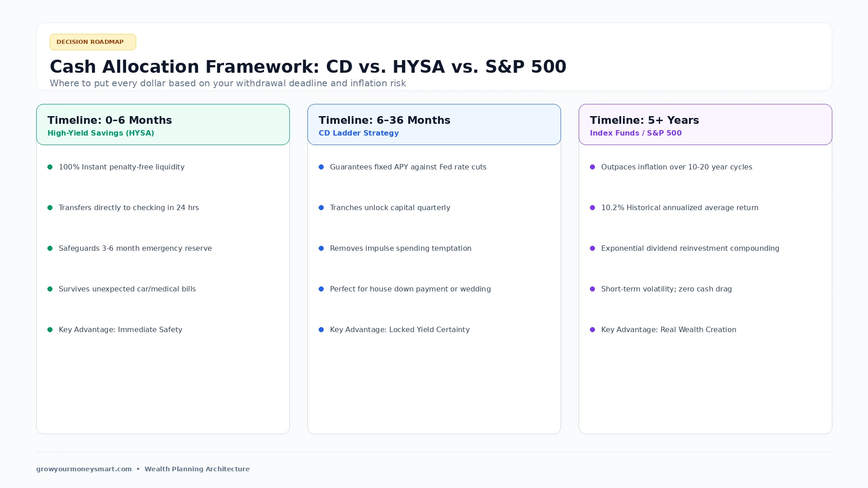
Task: Open the "Timeline: 6–36 Months" card header
Action: click(434, 125)
